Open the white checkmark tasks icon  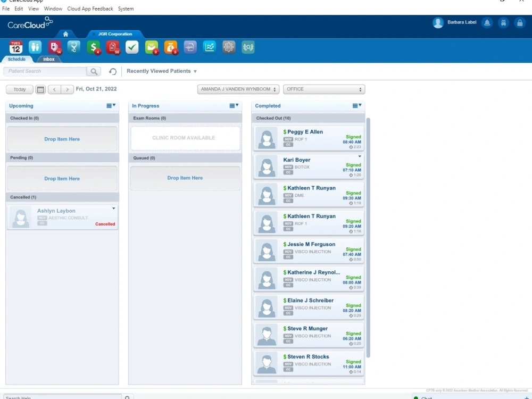(x=132, y=47)
